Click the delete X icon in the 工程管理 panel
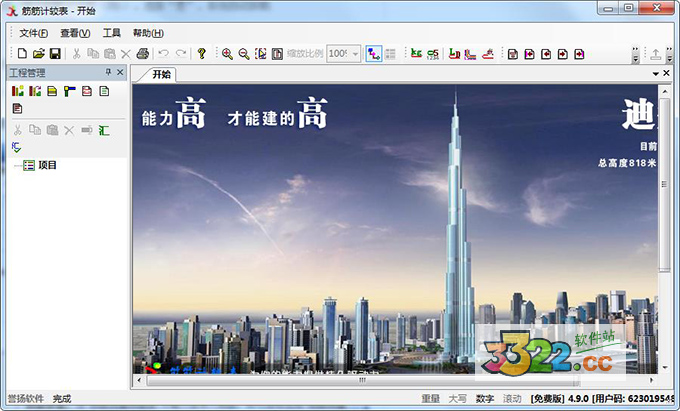 (69, 130)
